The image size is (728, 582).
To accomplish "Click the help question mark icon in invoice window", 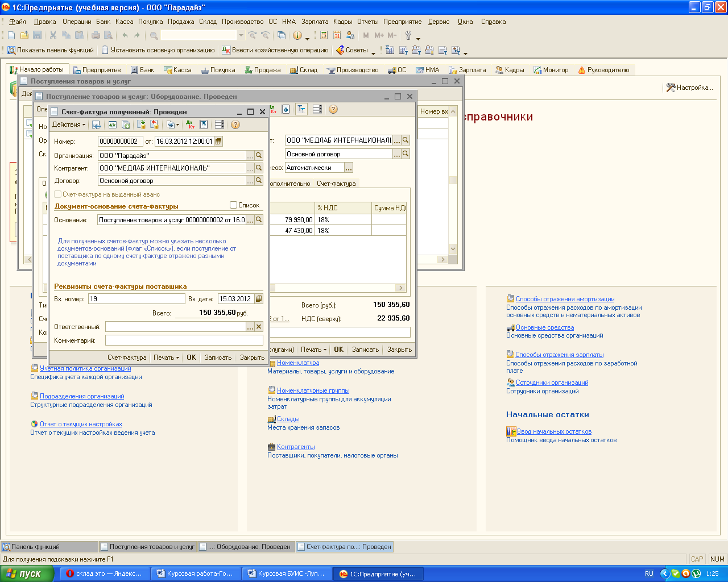I will [235, 125].
